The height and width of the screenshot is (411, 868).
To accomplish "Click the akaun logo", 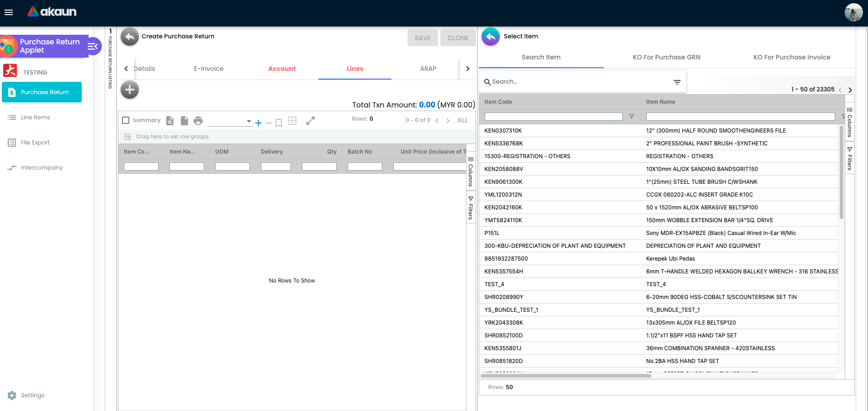I will (52, 11).
